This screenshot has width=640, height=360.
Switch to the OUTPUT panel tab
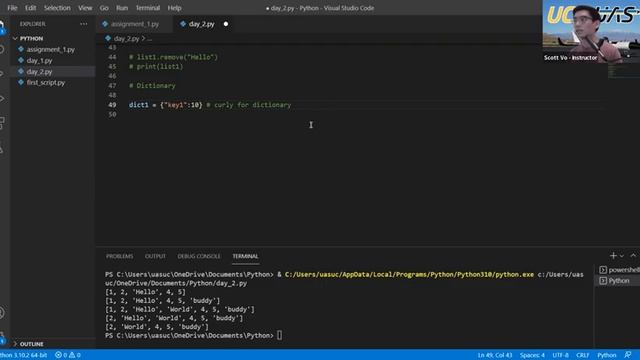pos(155,256)
